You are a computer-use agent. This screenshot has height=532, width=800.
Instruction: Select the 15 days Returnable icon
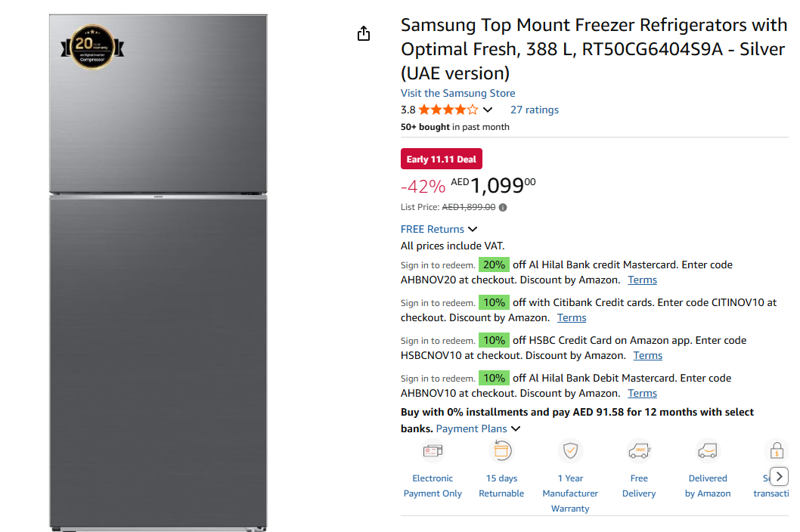(501, 450)
